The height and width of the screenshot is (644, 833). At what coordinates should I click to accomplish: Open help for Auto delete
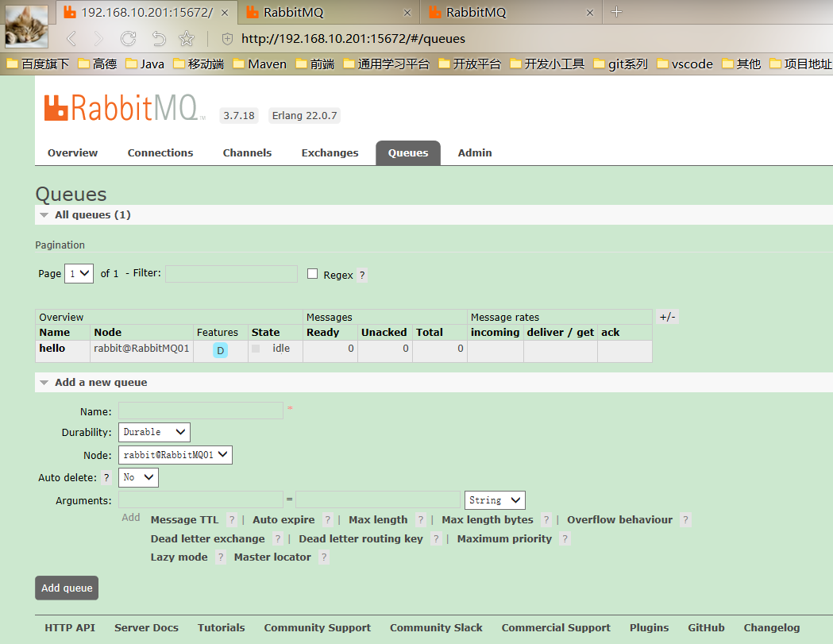(106, 478)
